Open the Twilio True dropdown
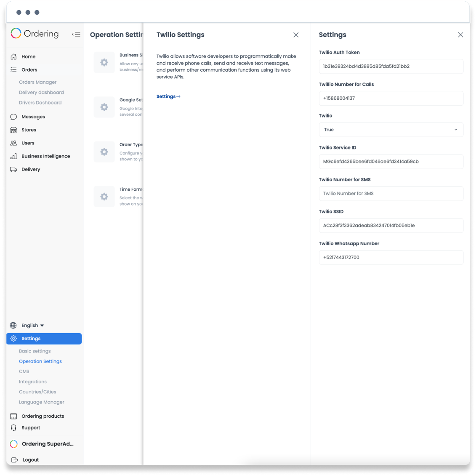This screenshot has width=476, height=475. tap(391, 130)
